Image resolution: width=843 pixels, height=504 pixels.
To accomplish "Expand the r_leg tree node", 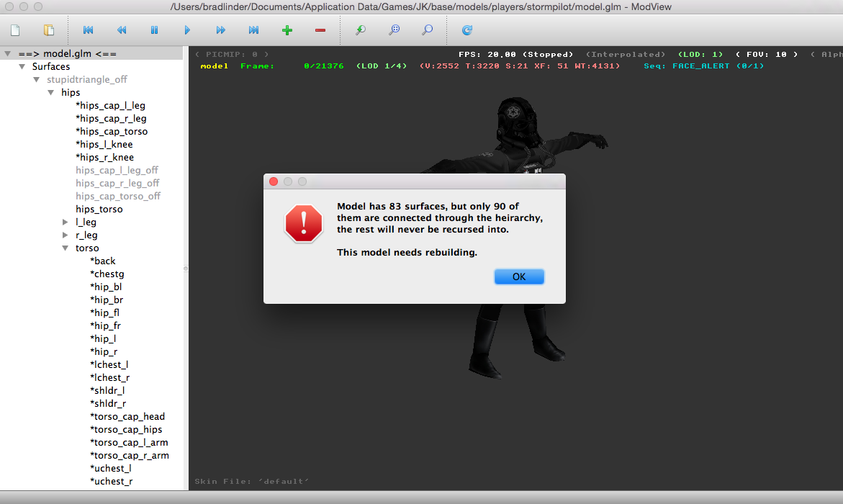I will [65, 235].
